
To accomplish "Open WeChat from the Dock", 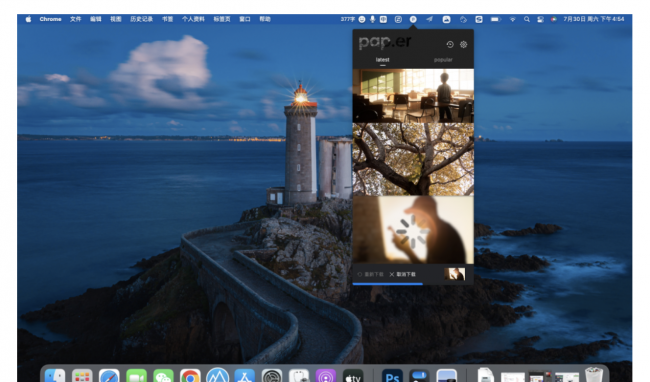I will point(163,375).
